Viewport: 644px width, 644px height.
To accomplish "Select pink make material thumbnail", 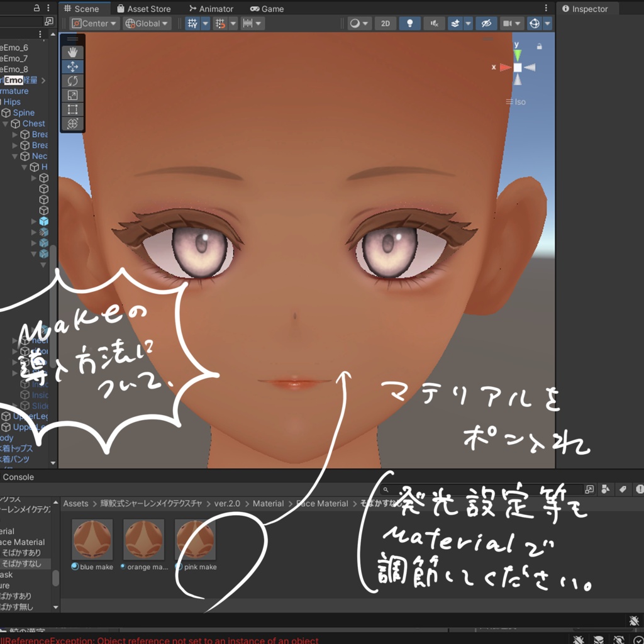I will click(195, 539).
